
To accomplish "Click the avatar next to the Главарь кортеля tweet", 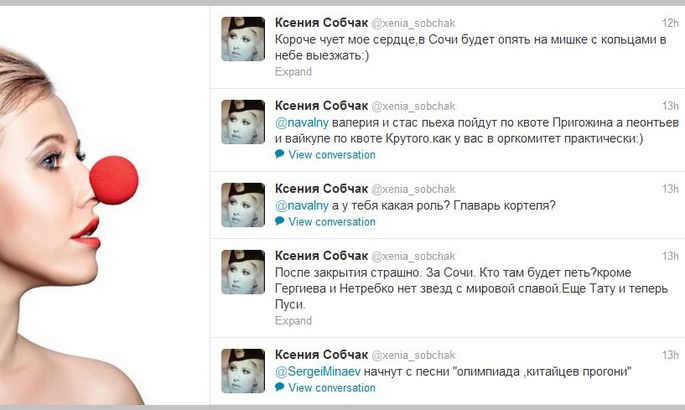I will coord(243,205).
